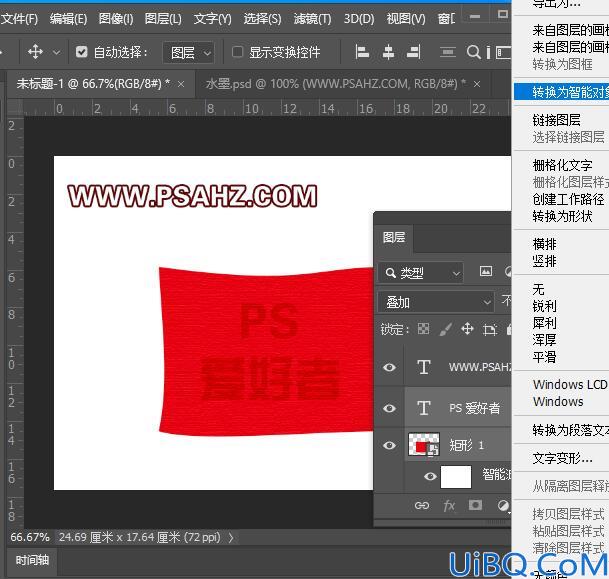Click lock image pixels brush icon
Image resolution: width=609 pixels, height=579 pixels.
(445, 329)
